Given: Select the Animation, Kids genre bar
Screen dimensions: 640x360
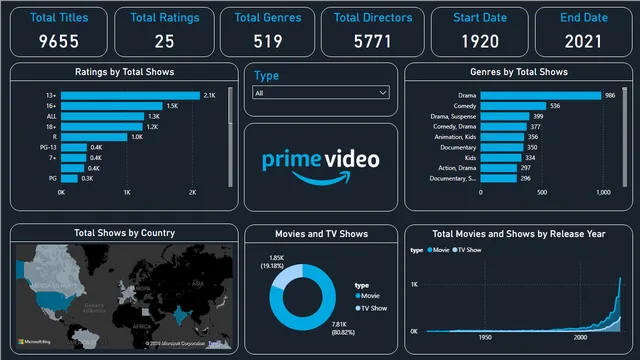Looking at the screenshot, I should tap(502, 137).
